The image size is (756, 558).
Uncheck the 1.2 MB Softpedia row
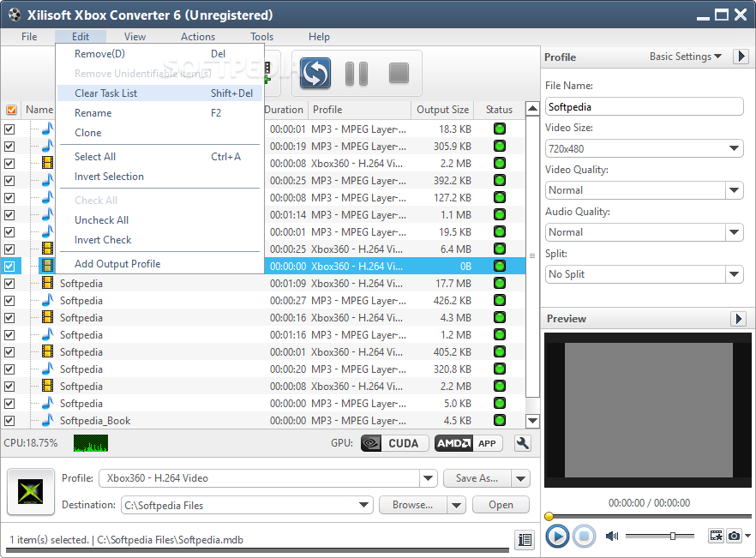[9, 334]
